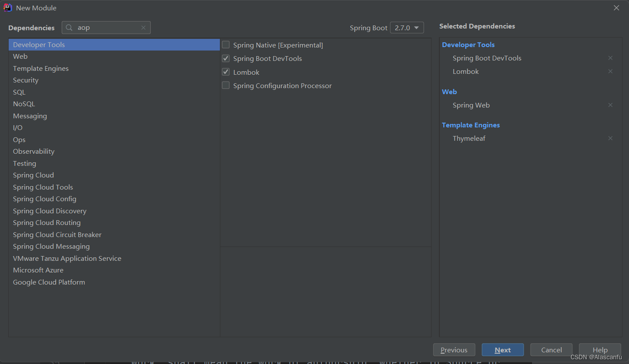Select the Google Cloud Platform category
The image size is (629, 364).
114,282
